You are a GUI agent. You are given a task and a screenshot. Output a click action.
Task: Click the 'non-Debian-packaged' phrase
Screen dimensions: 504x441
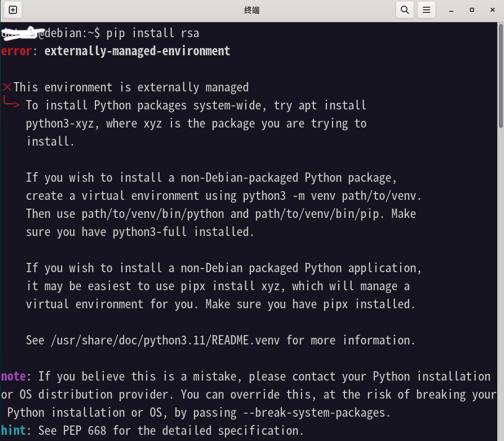[x=240, y=178]
